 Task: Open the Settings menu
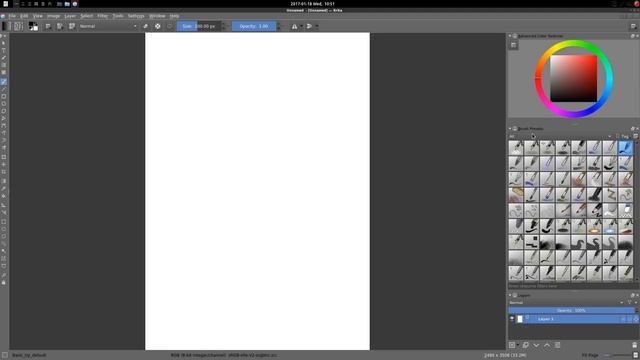coord(136,16)
